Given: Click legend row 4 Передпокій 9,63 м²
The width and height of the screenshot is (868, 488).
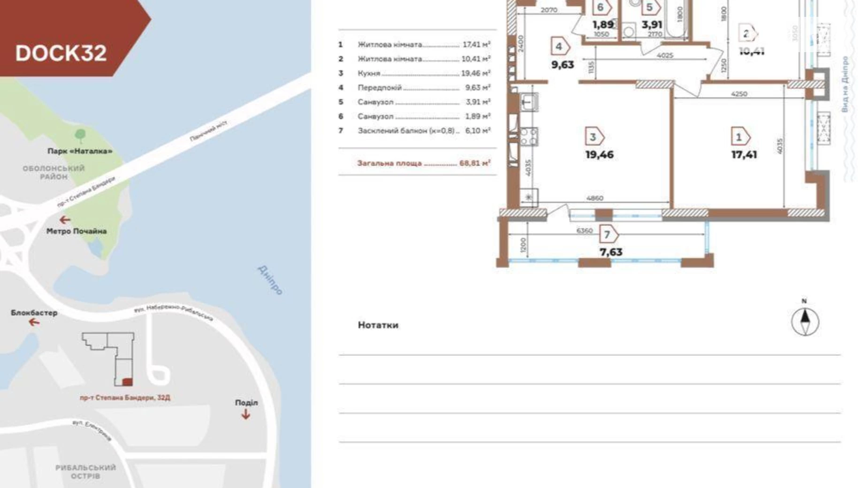Looking at the screenshot, I should (x=415, y=87).
